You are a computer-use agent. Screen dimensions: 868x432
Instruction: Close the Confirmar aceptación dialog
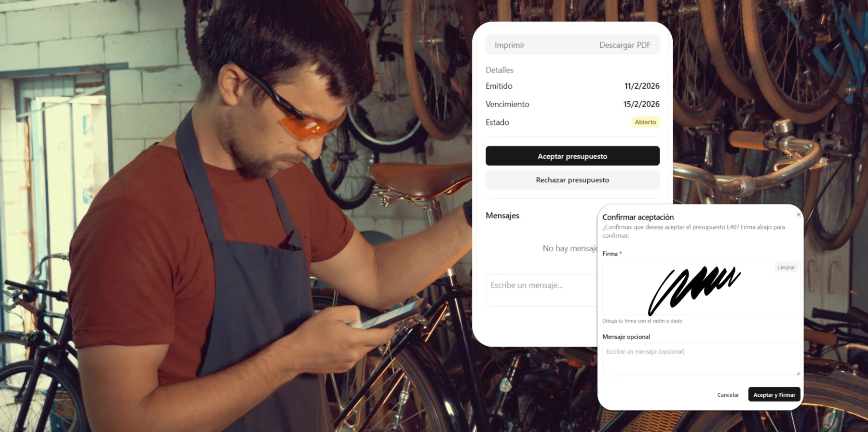799,215
